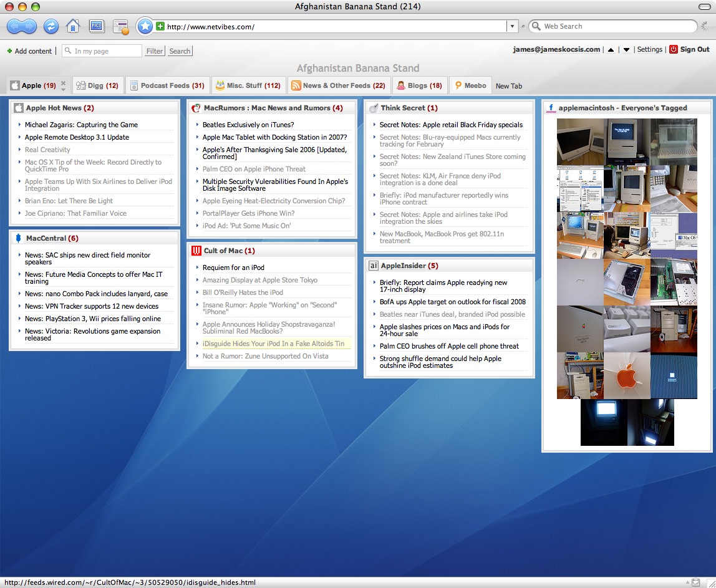Screen dimensions: 716x588
Task: Open 'Strong shuffle demand could help Apple' headline
Action: [x=440, y=362]
